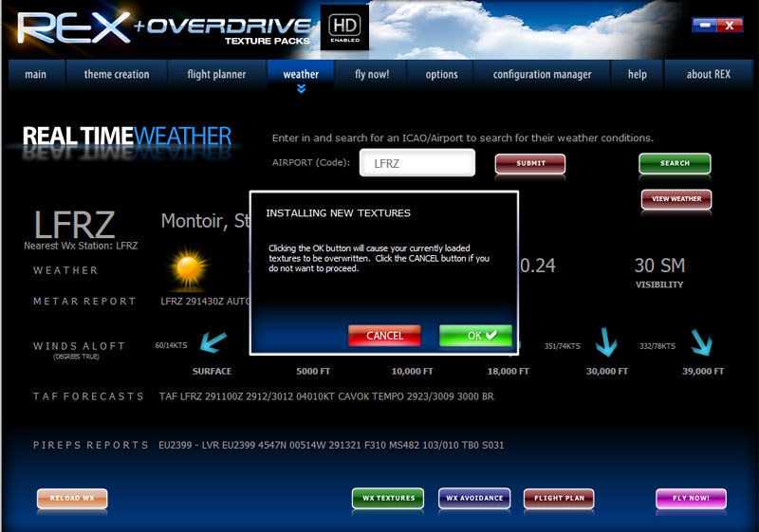Click the FLIGHT PLAN button
Image resolution: width=759 pixels, height=532 pixels.
coord(559,498)
